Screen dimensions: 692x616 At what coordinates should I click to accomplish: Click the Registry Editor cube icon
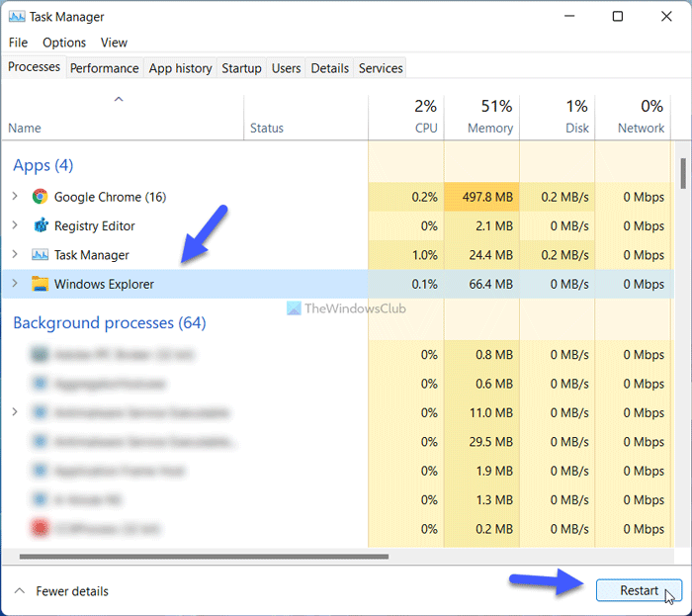pos(41,225)
